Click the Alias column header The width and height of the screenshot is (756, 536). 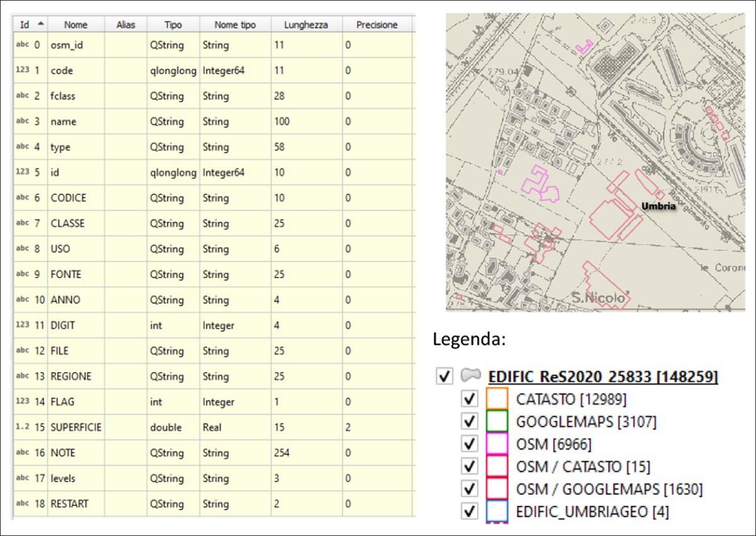click(125, 25)
